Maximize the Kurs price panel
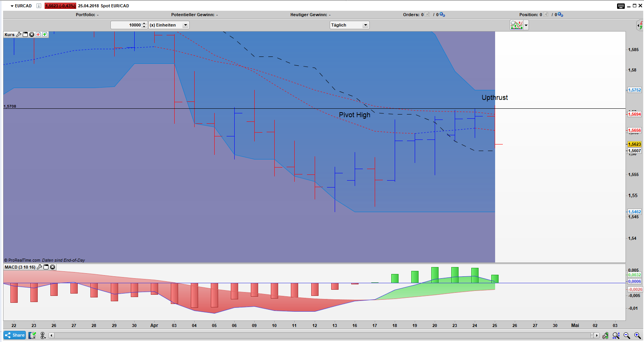Viewport: 644px width, 342px height. [25, 34]
